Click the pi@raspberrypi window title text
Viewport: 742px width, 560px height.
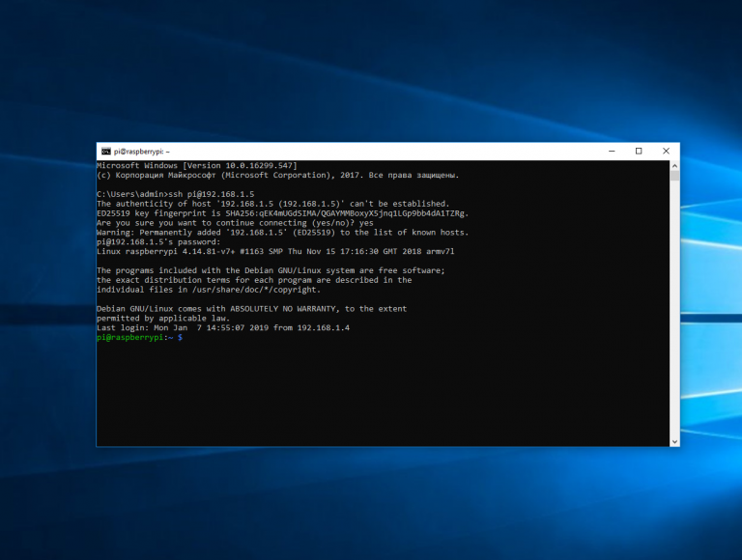tap(140, 152)
